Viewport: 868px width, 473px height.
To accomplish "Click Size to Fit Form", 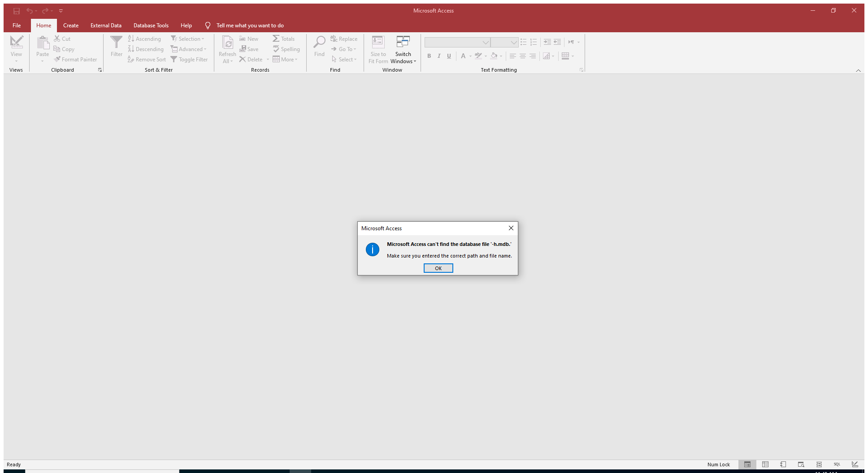I will click(378, 49).
